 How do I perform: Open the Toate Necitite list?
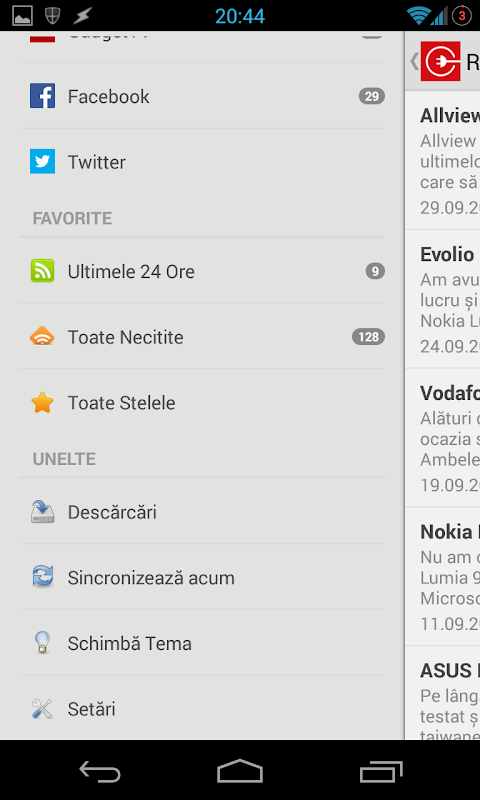point(203,337)
